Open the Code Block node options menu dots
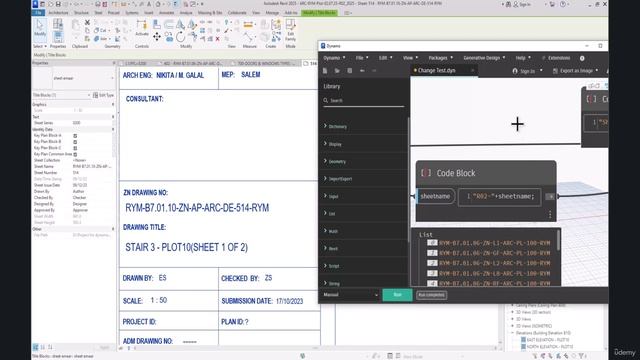640x360 pixels. 550,214
